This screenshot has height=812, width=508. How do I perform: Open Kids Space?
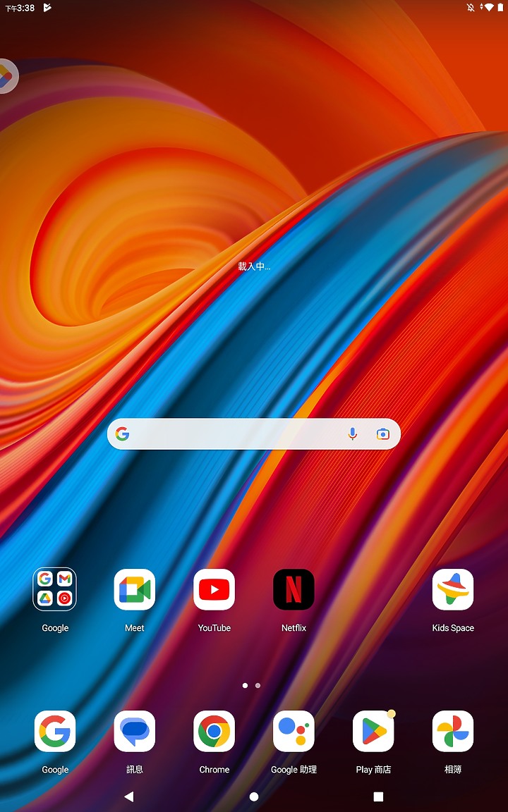[x=452, y=589]
